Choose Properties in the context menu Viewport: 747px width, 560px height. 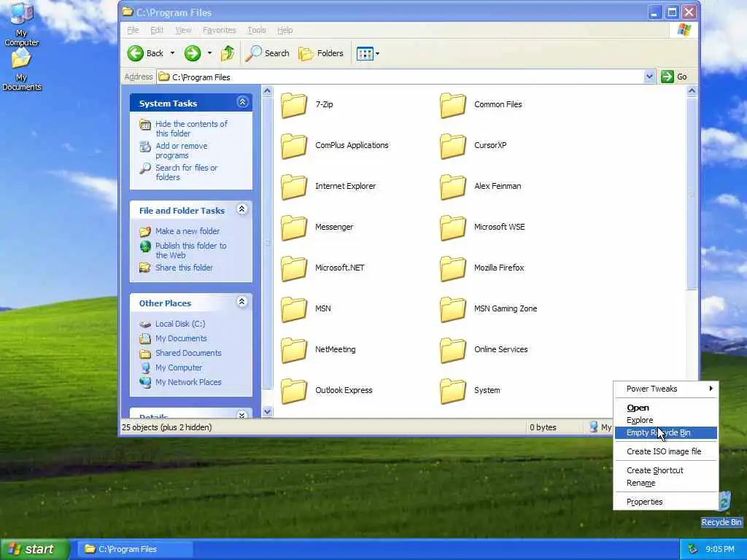[665, 502]
